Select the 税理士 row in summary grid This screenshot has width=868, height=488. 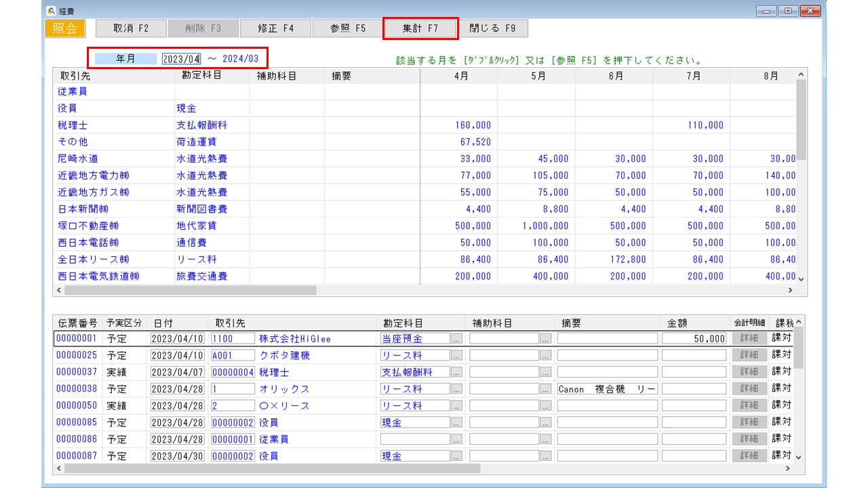(x=424, y=125)
